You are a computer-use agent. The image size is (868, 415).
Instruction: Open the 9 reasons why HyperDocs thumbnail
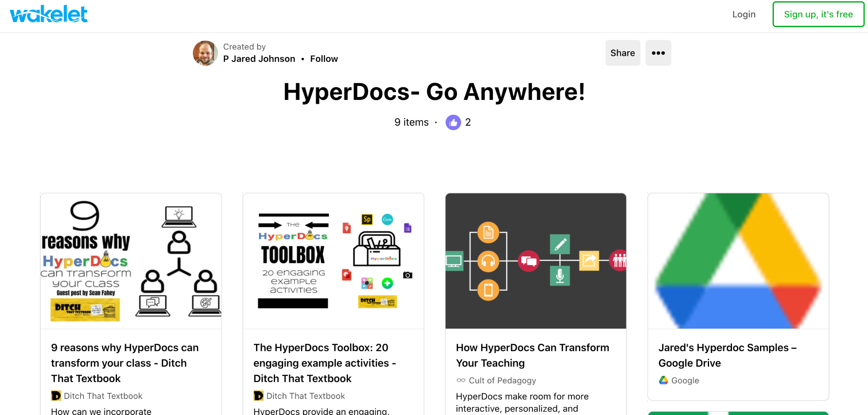coord(131,261)
